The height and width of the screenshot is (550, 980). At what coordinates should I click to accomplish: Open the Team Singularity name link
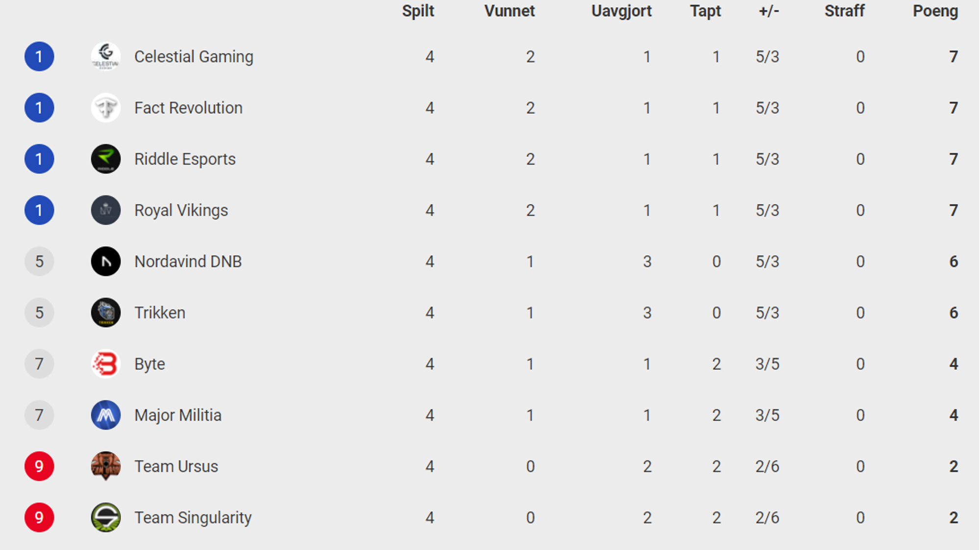193,518
